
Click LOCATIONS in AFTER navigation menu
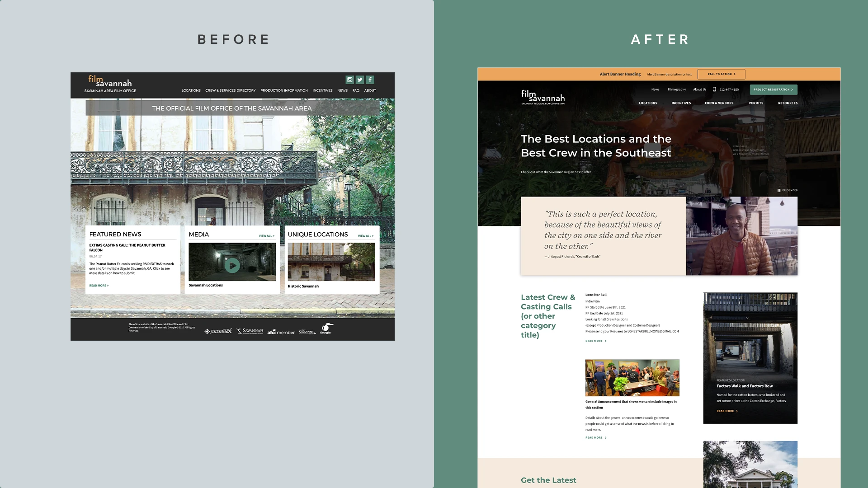(648, 103)
